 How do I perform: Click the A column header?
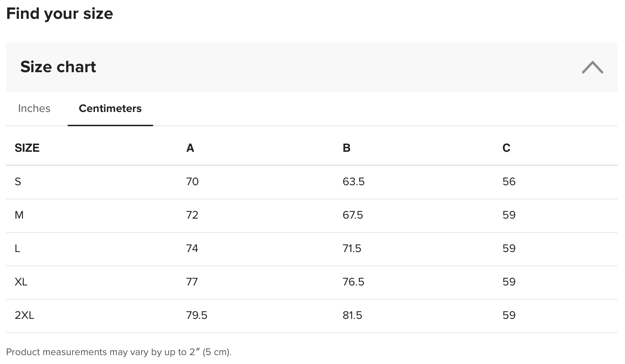[190, 148]
